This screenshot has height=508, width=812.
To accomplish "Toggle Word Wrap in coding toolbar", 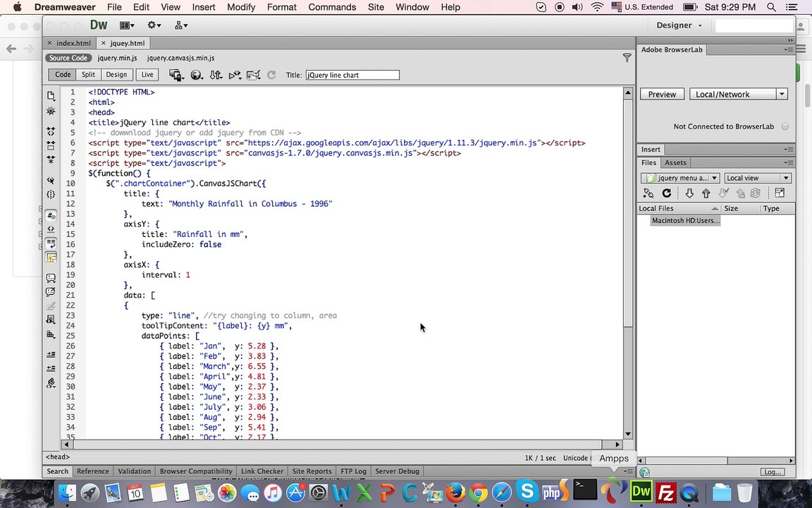I will [x=51, y=243].
